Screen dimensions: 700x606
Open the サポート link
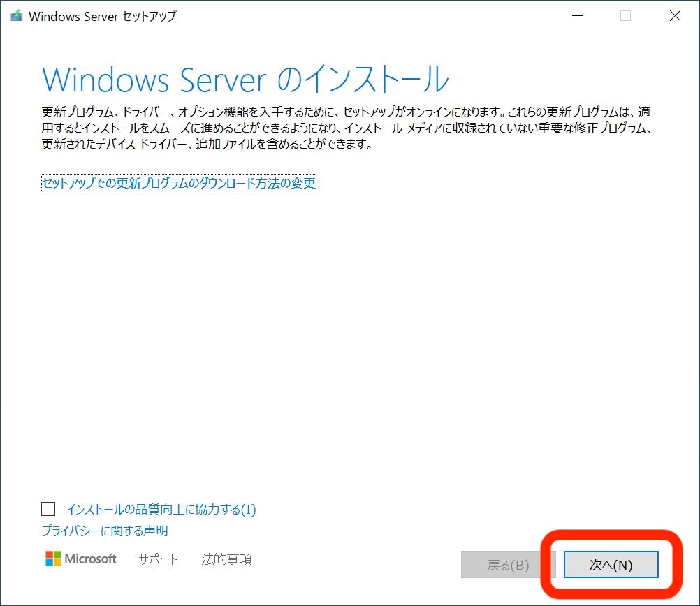pos(158,559)
